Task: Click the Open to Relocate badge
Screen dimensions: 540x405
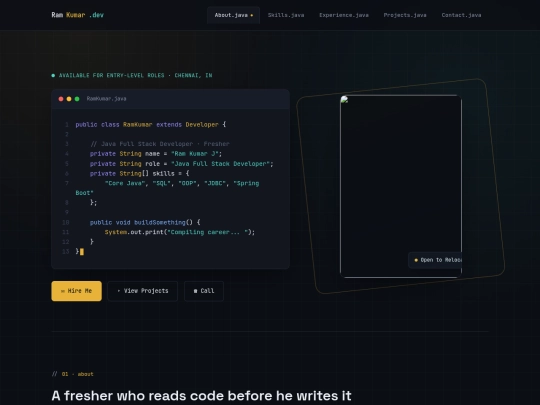Action: coord(435,260)
